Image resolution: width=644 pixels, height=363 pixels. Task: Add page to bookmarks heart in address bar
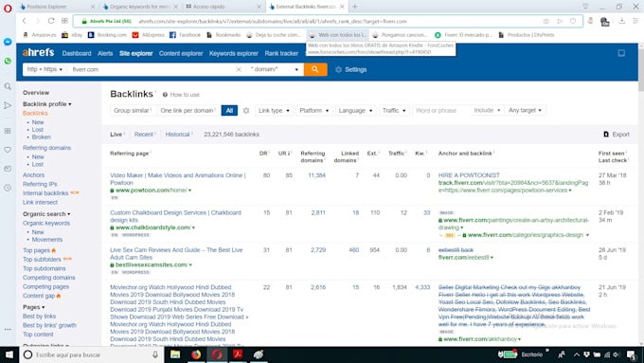573,21
